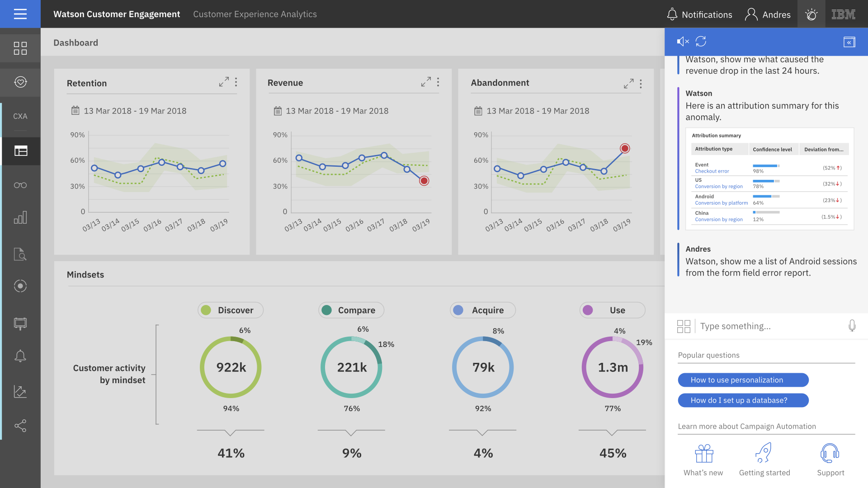This screenshot has height=488, width=868.
Task: Click the 1.3m Use donut chart
Action: tap(613, 367)
